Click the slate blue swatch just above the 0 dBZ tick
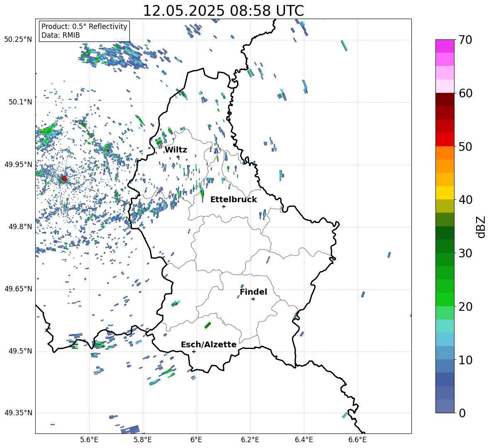The image size is (491, 448). pos(445,406)
